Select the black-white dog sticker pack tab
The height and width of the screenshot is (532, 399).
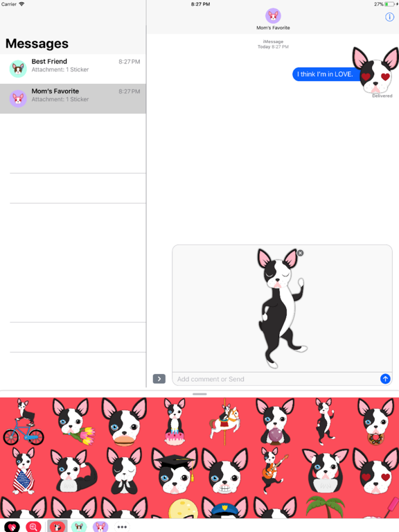click(x=57, y=526)
